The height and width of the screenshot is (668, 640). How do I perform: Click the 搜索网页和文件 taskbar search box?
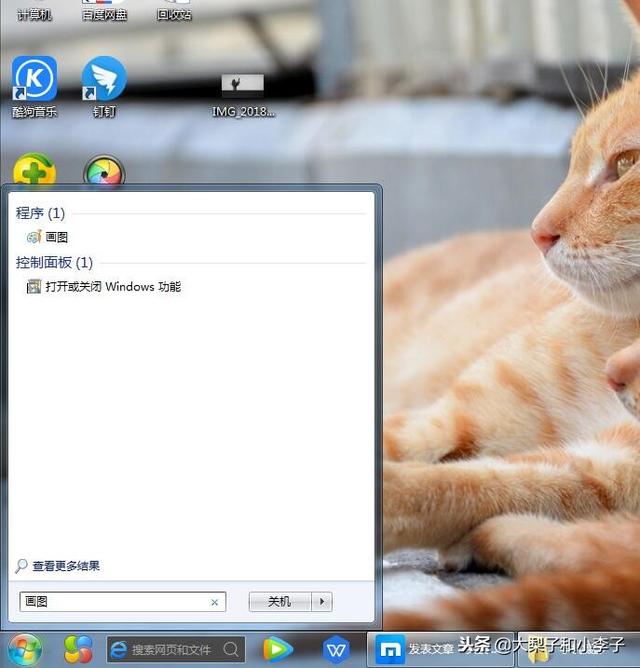pos(172,650)
